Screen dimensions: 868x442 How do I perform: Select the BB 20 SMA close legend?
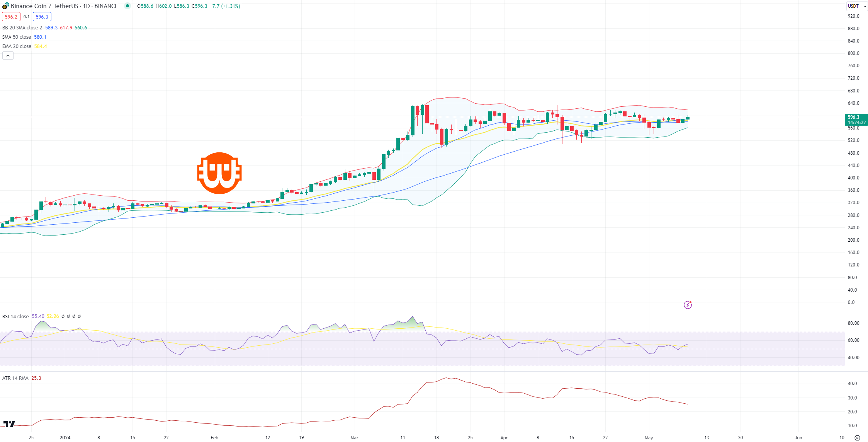22,28
